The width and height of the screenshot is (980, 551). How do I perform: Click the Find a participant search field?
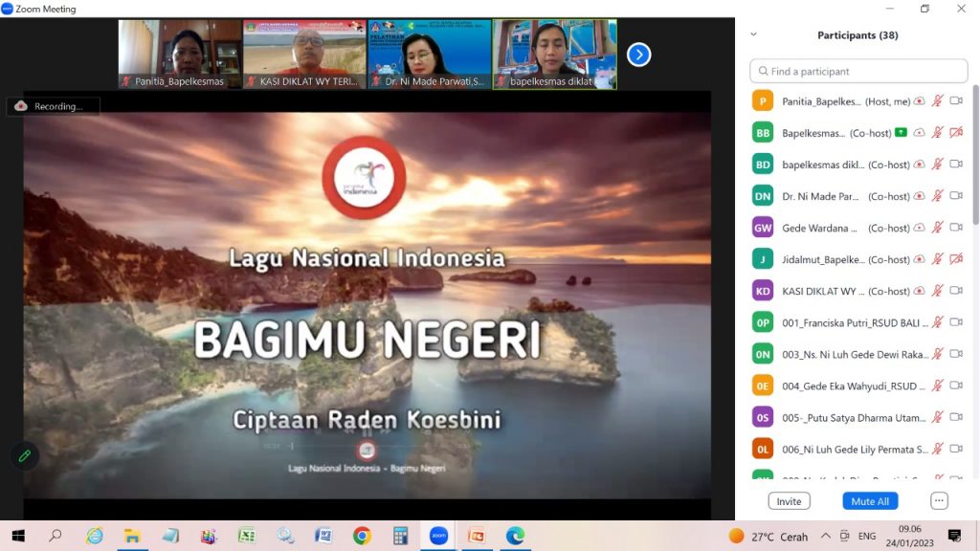(858, 71)
